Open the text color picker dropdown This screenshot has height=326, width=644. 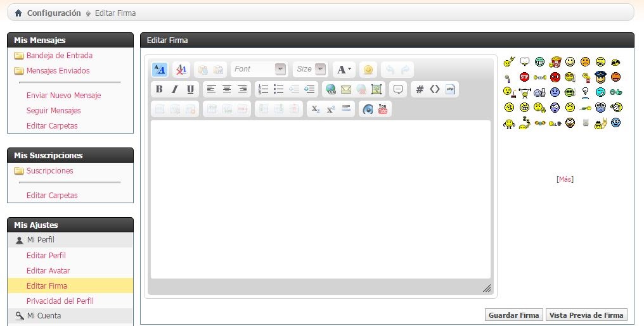tap(344, 69)
